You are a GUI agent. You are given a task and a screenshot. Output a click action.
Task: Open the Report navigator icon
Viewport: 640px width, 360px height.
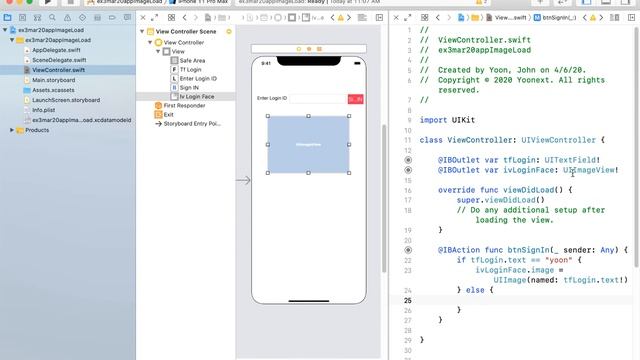coord(127,18)
